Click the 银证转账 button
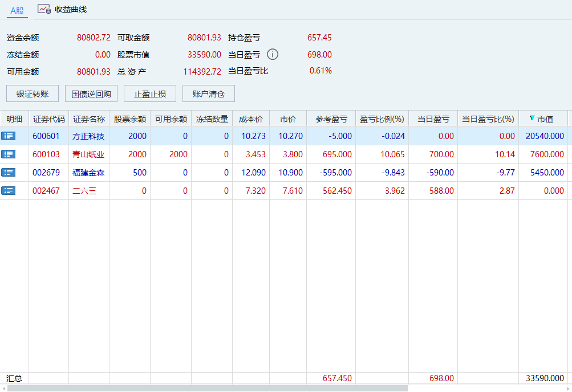This screenshot has width=572, height=392. coord(33,93)
